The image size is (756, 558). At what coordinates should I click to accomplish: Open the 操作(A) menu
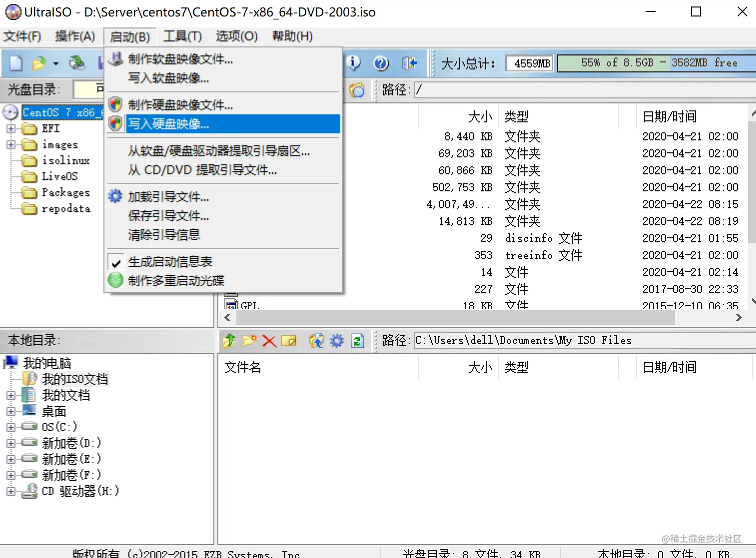75,36
